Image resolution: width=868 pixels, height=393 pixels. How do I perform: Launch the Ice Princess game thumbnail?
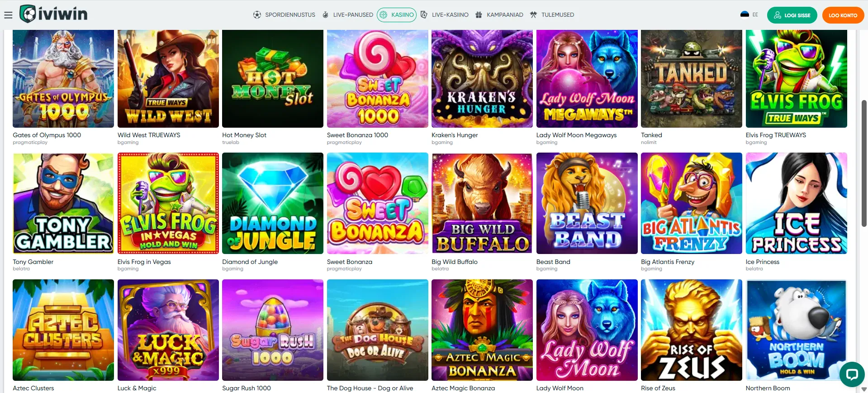point(796,203)
